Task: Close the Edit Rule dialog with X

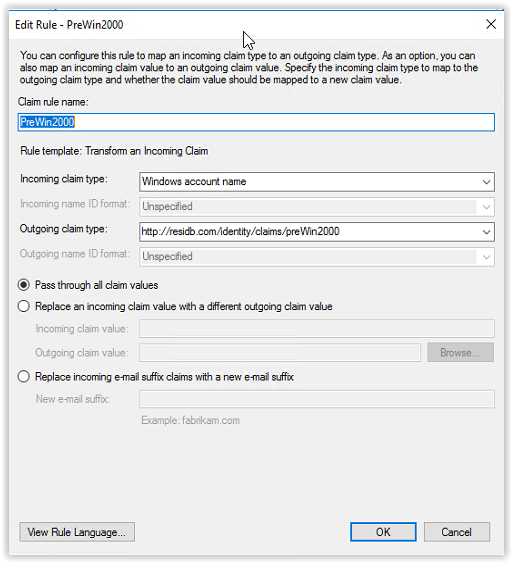Action: tap(491, 24)
